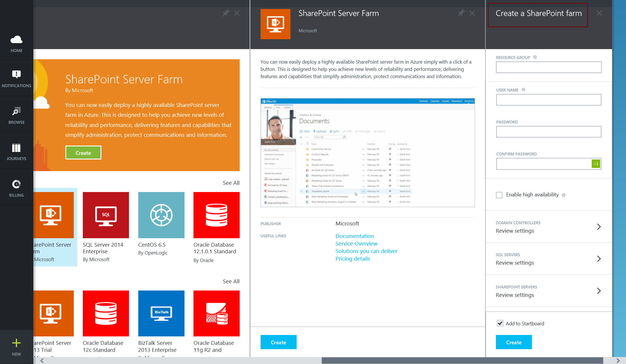This screenshot has width=626, height=364.
Task: Pin the marketplace blade
Action: (x=226, y=13)
